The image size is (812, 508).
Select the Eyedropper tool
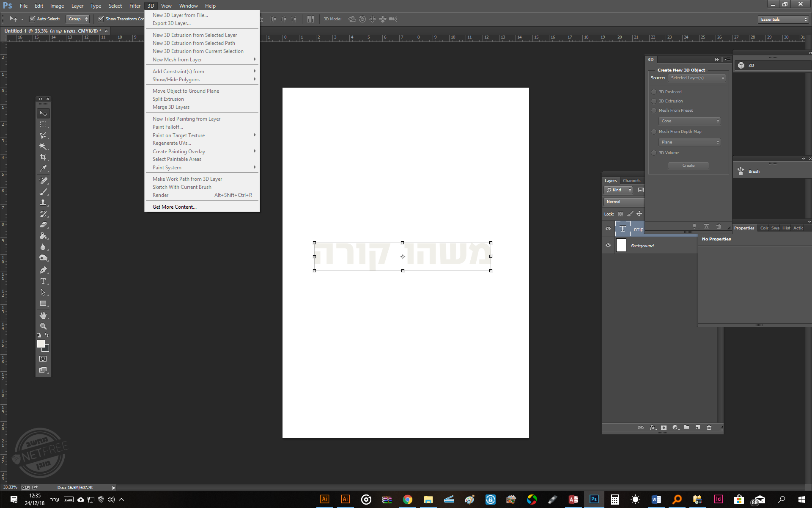[x=43, y=168]
